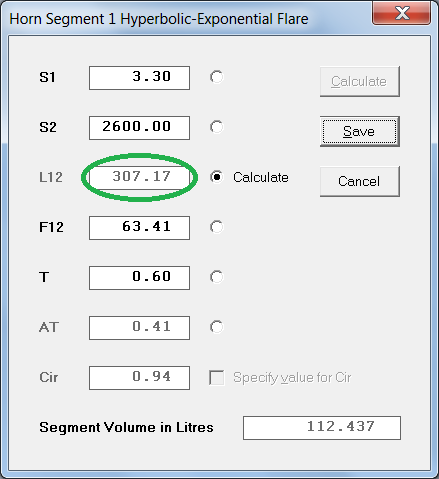The height and width of the screenshot is (479, 439).
Task: Click the Cir label
Action: [x=49, y=377]
